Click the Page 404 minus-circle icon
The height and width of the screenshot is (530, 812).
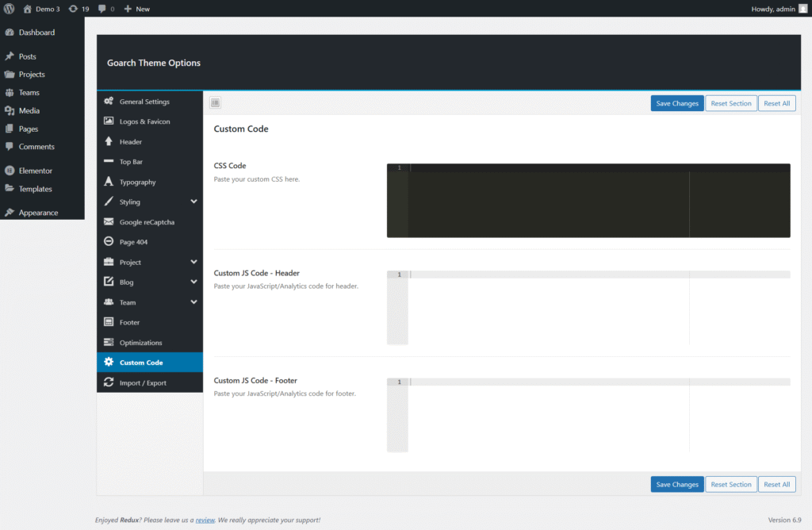coord(109,241)
